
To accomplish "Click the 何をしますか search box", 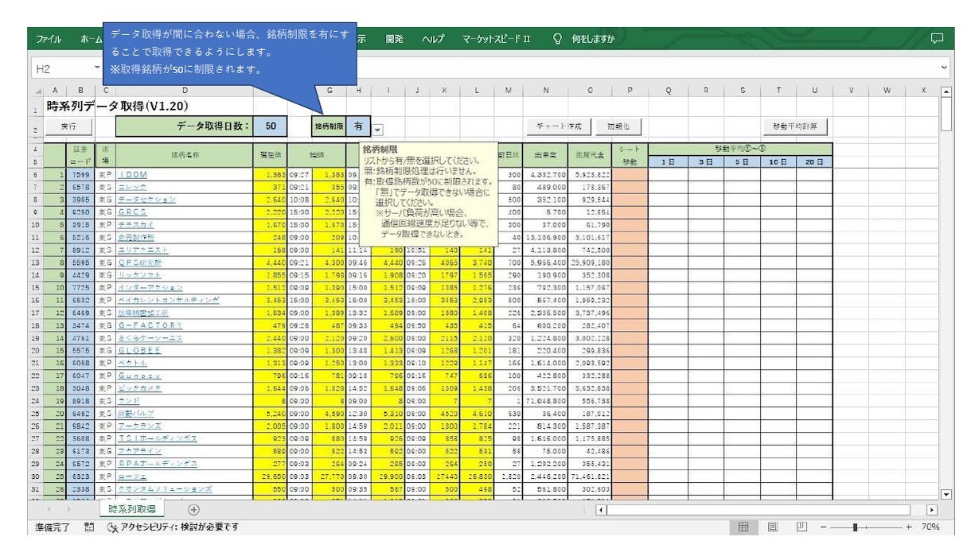I will (592, 40).
